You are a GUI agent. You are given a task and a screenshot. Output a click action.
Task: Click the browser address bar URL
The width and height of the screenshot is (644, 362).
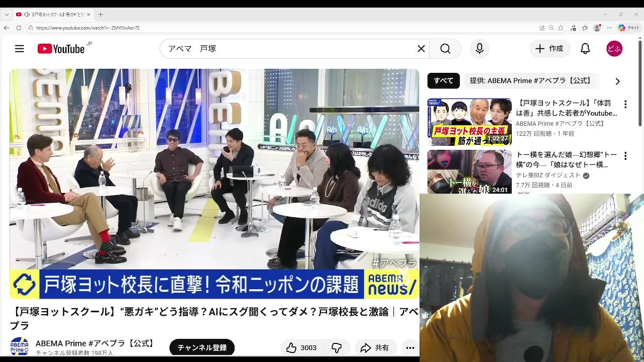[x=88, y=28]
